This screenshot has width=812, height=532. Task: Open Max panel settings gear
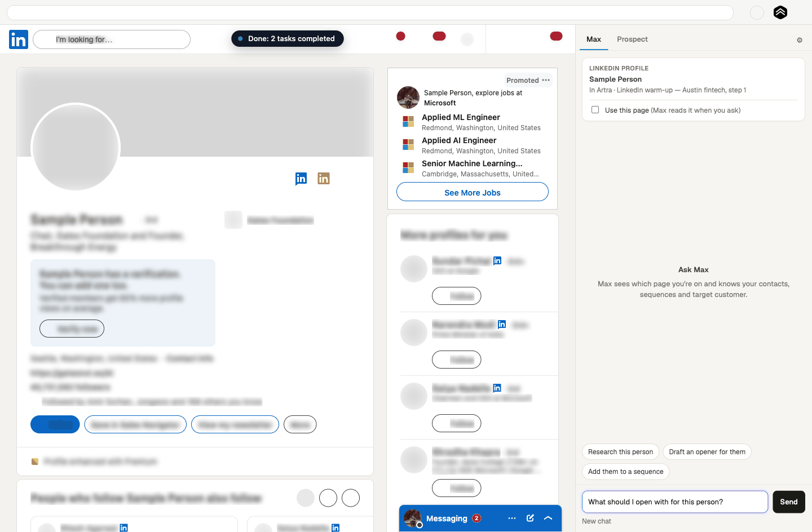tap(800, 40)
